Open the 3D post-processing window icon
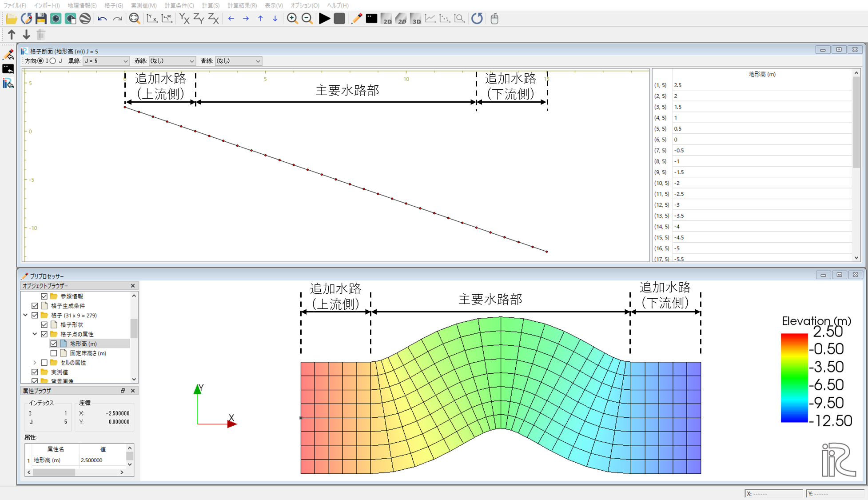Viewport: 868px width, 500px height. tap(415, 19)
